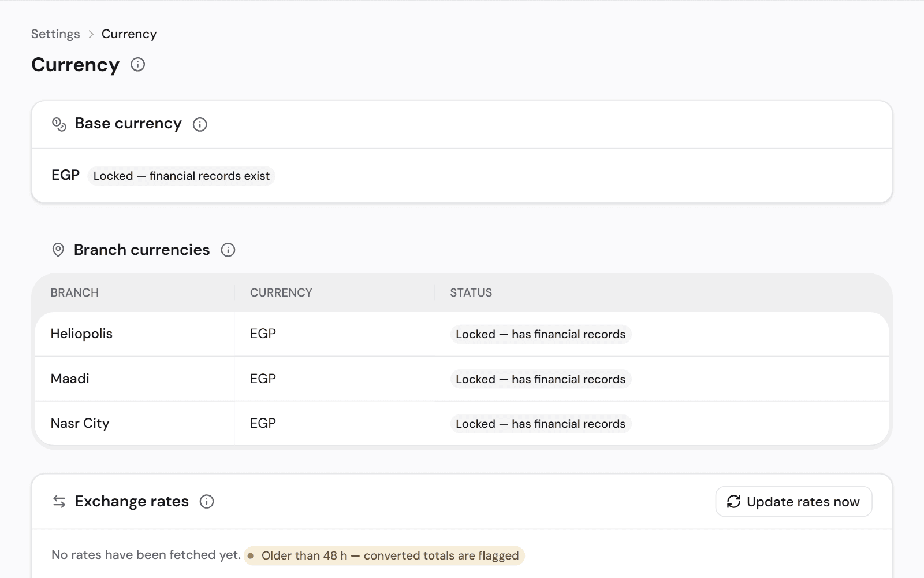Select the Maadi branch row name
This screenshot has height=578, width=924.
(70, 379)
